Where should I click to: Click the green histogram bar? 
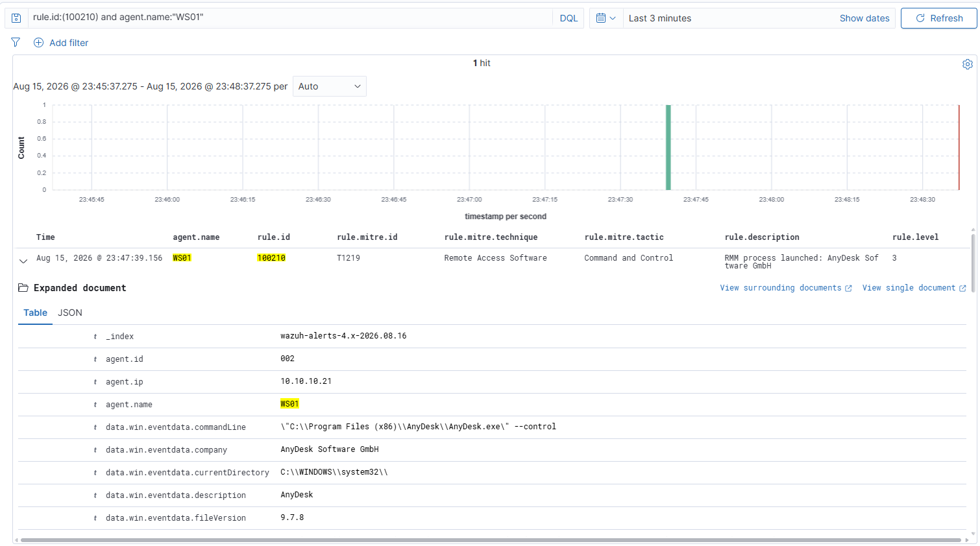(x=668, y=147)
